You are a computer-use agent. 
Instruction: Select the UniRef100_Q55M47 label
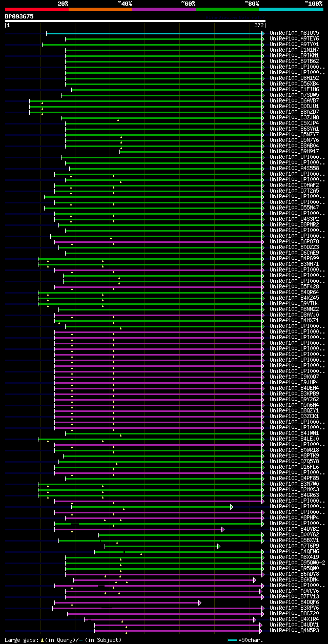[x=294, y=207]
